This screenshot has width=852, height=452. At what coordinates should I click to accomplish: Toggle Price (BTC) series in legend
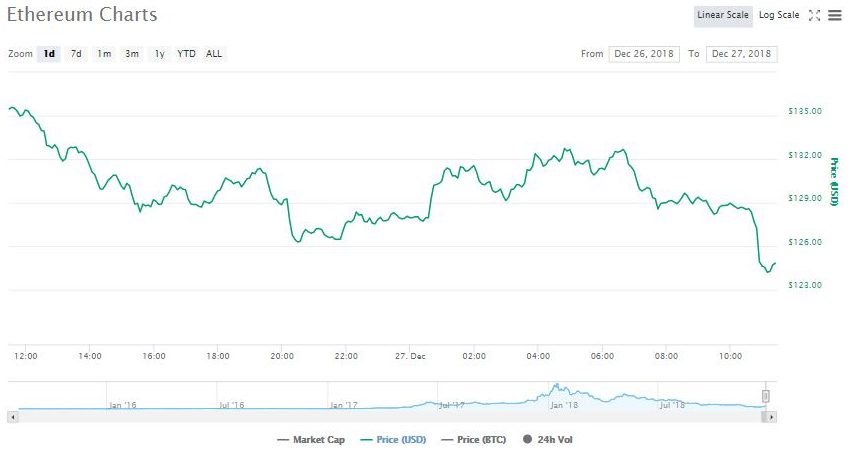tap(474, 440)
